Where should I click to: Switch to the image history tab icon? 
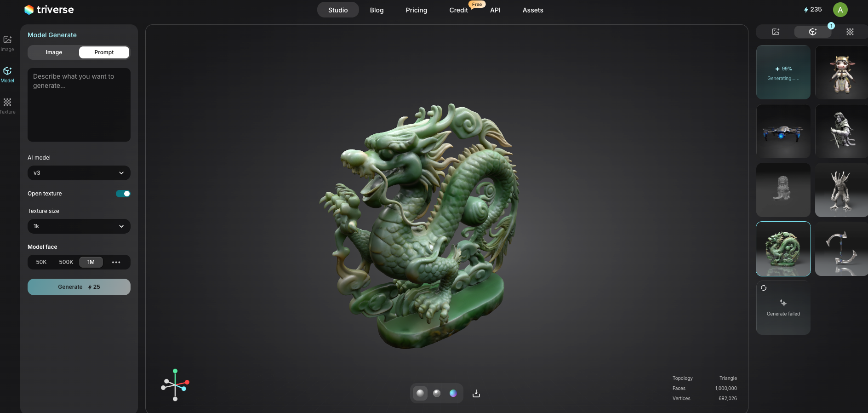(x=776, y=32)
